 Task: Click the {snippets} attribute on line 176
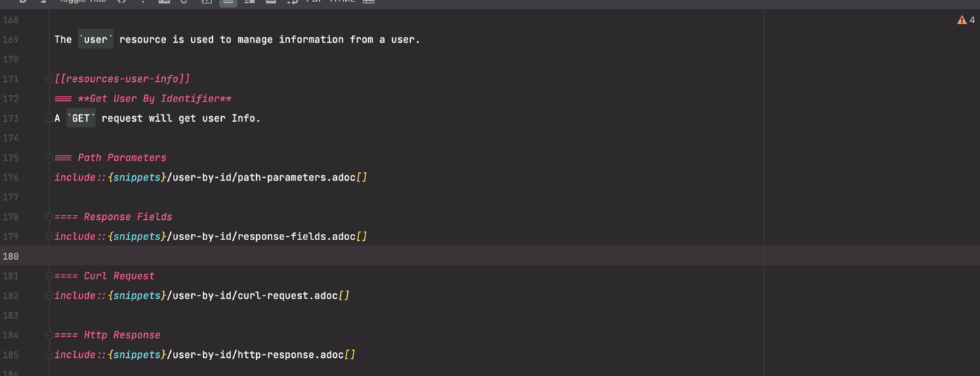click(x=136, y=178)
